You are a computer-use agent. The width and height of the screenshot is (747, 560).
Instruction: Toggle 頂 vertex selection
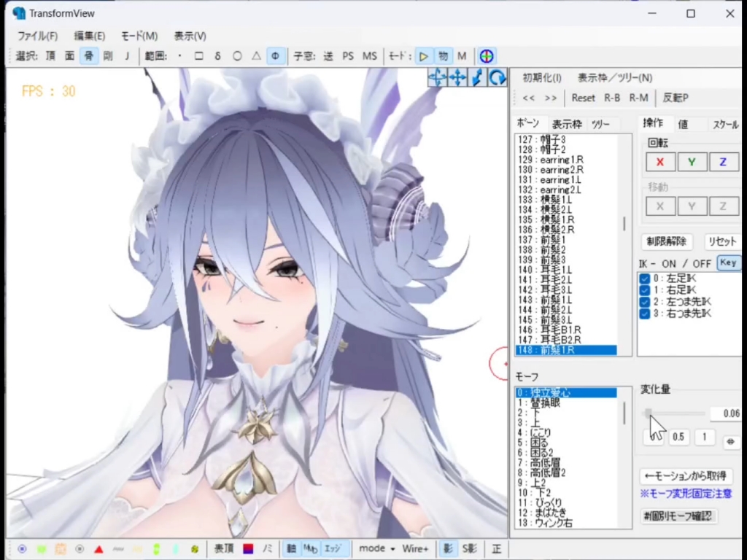coord(50,56)
